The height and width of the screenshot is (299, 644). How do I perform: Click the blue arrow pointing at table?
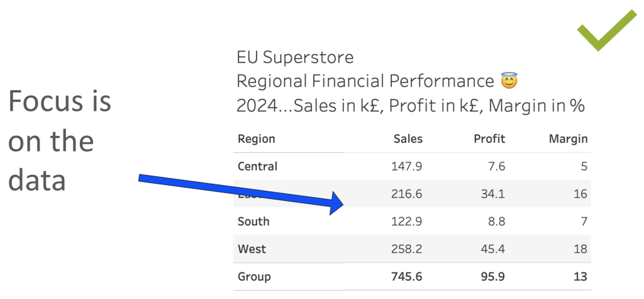click(241, 194)
